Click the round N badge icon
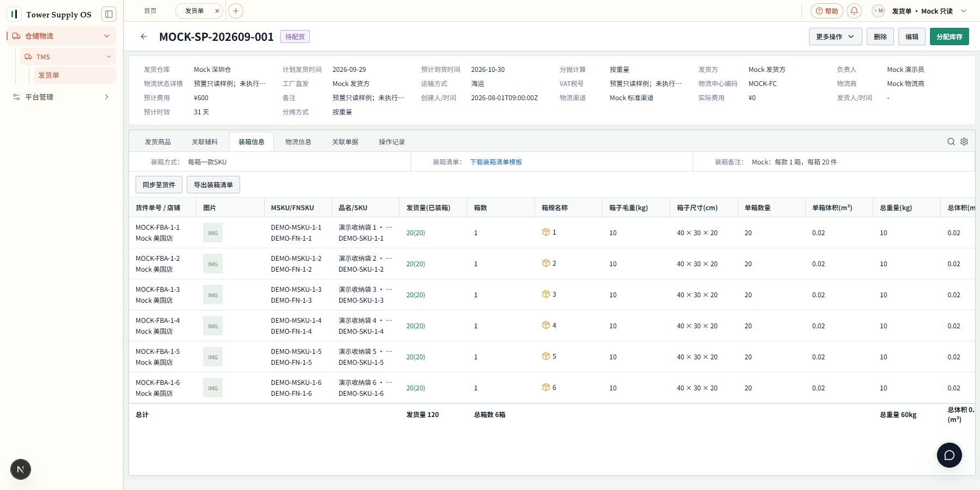The height and width of the screenshot is (490, 980). pyautogui.click(x=21, y=469)
